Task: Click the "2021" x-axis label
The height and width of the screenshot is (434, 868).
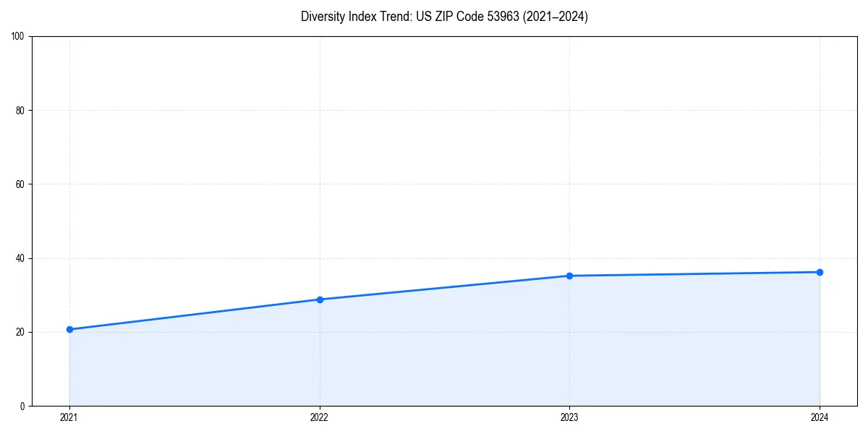Action: (69, 417)
